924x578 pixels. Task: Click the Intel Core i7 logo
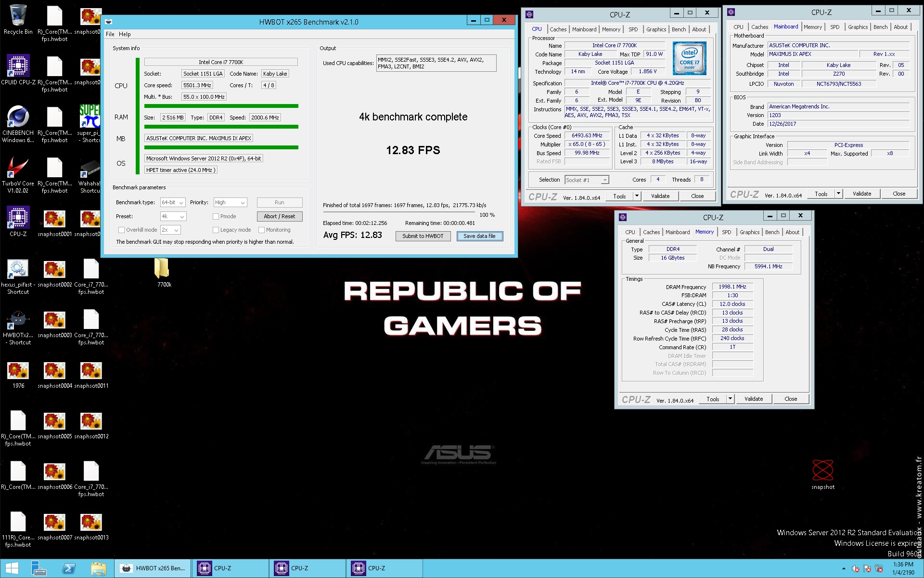click(x=689, y=58)
